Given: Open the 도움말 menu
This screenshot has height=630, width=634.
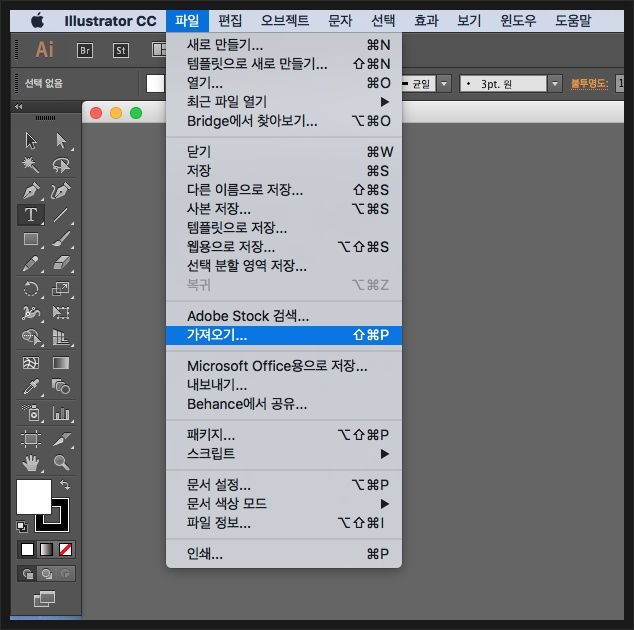Looking at the screenshot, I should (573, 21).
